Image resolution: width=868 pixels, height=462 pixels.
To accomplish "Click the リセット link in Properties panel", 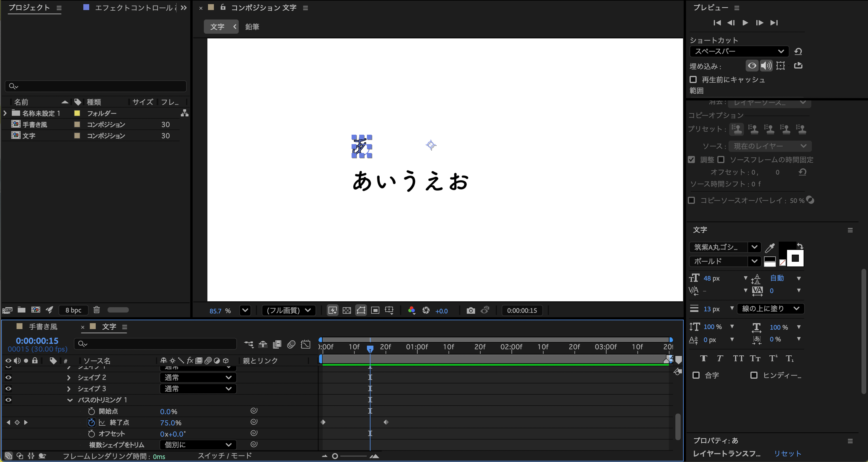I will click(x=787, y=453).
